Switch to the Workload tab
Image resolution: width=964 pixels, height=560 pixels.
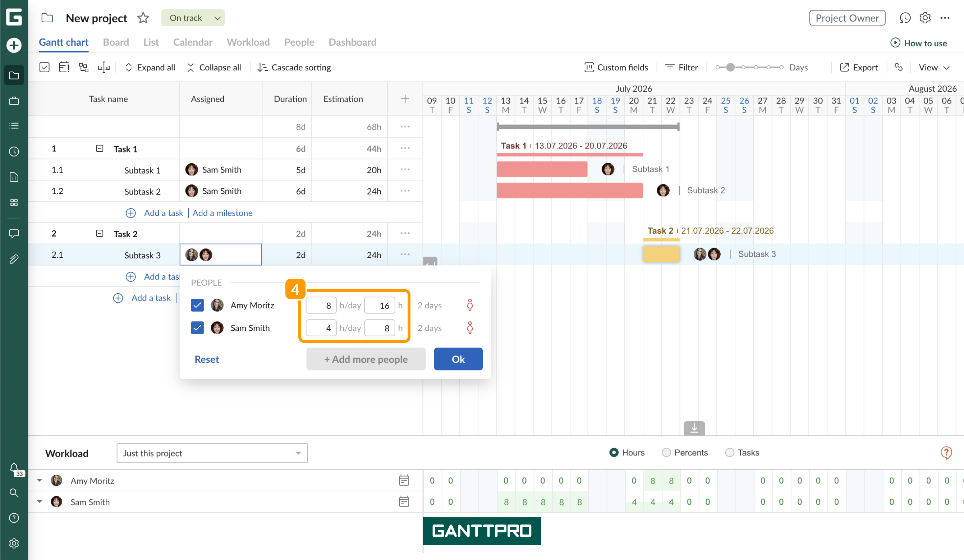click(x=248, y=42)
